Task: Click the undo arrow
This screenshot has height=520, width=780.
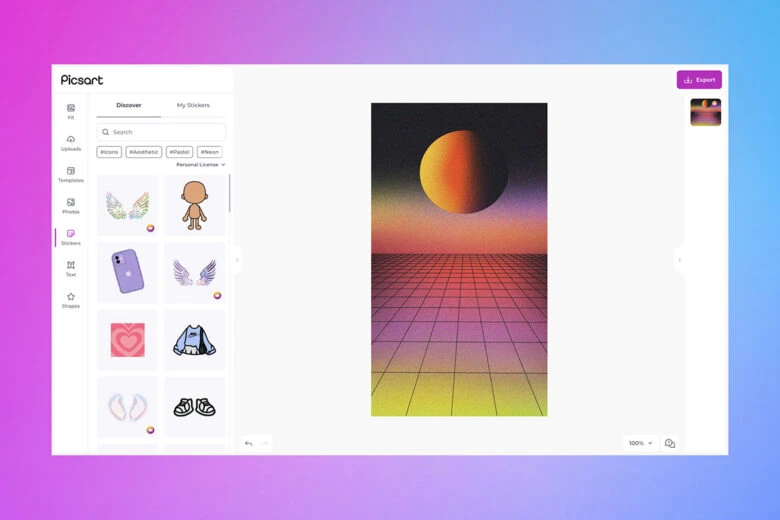Action: 249,443
